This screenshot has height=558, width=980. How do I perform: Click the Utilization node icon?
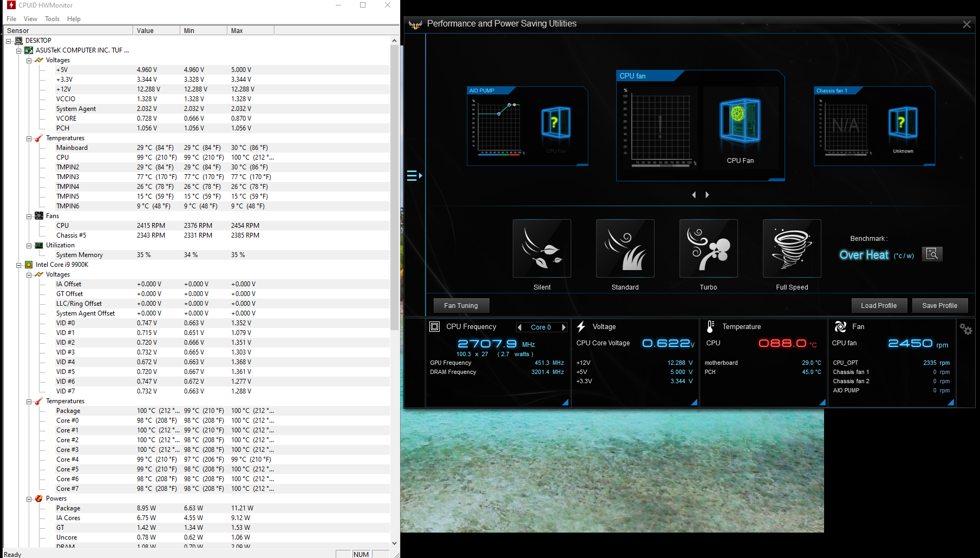tap(39, 245)
